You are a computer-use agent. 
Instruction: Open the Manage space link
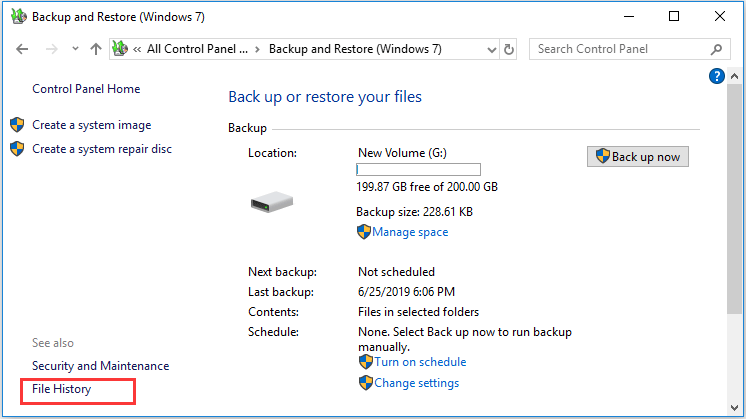coord(410,232)
